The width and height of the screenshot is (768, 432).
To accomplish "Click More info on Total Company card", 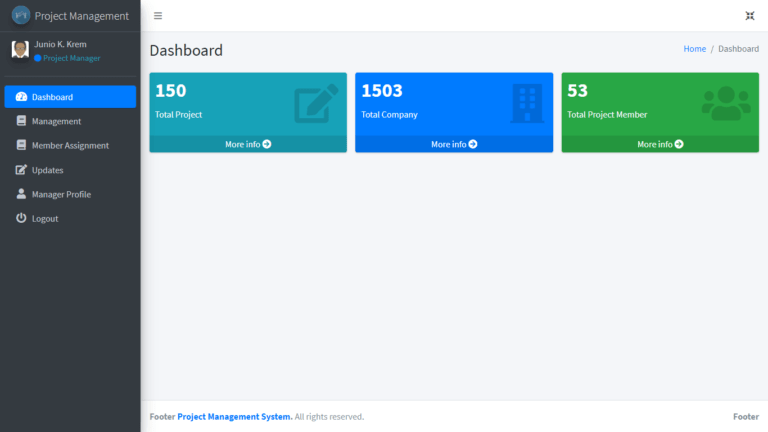I will point(454,144).
